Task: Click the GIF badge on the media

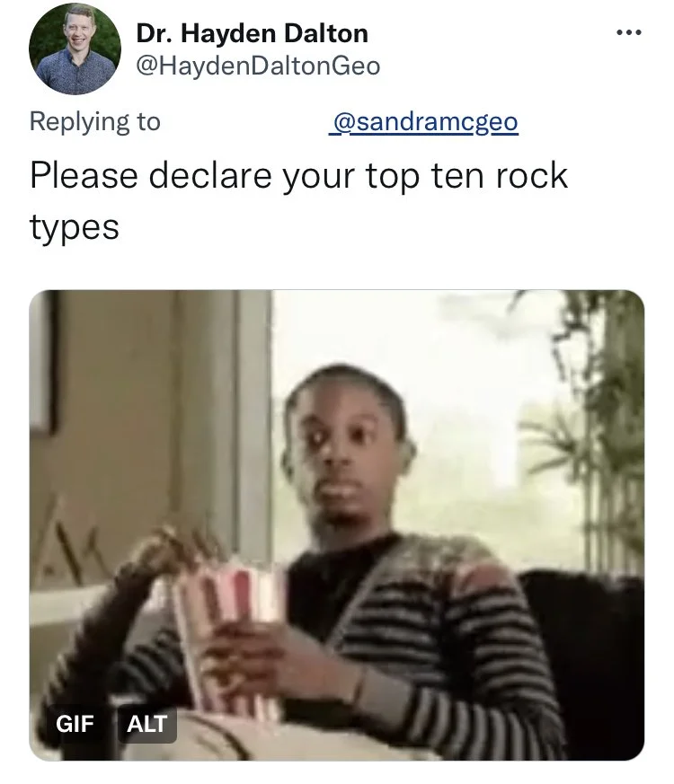Action: (x=75, y=724)
